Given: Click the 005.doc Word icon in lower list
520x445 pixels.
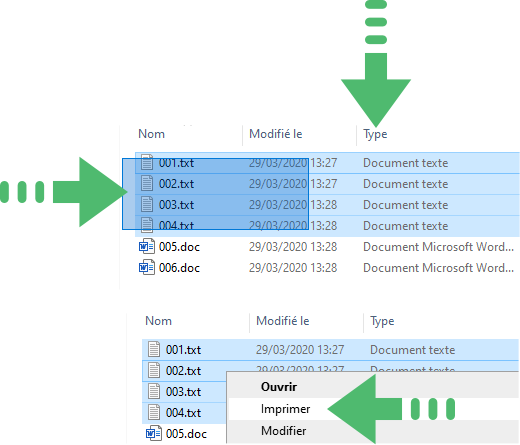Looking at the screenshot, I should [154, 433].
